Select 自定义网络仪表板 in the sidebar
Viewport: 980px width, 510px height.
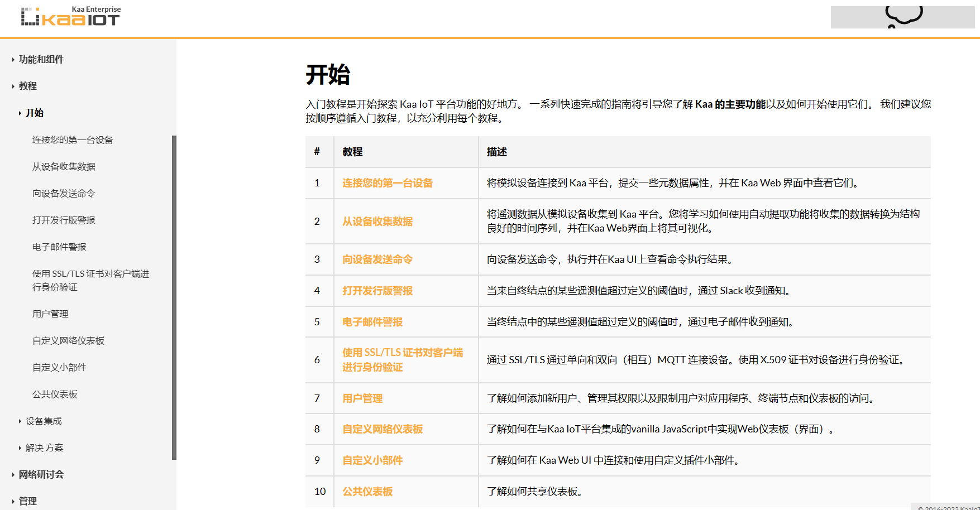pos(68,340)
